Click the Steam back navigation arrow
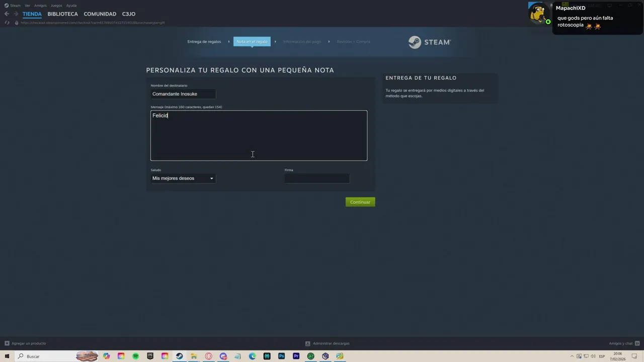This screenshot has width=644, height=362. click(x=7, y=14)
